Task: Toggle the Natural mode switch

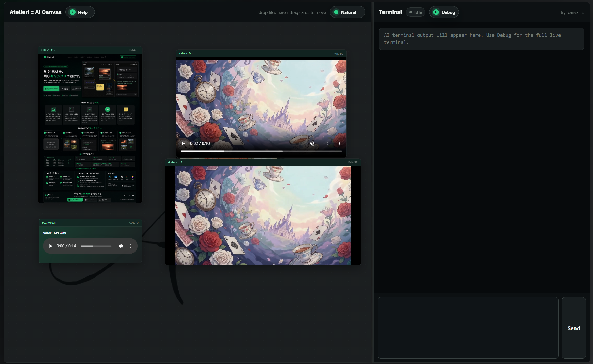Action: [347, 12]
